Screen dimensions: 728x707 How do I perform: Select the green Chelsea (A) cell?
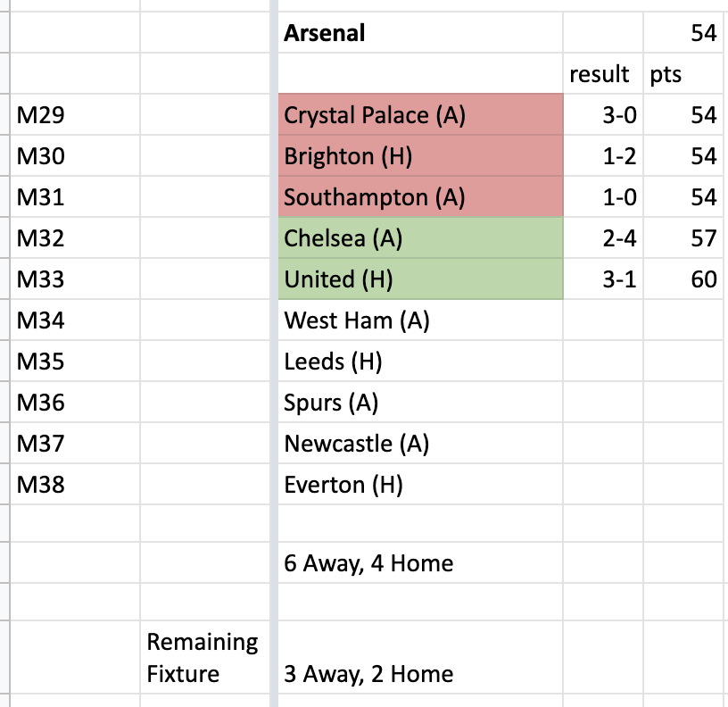[420, 237]
